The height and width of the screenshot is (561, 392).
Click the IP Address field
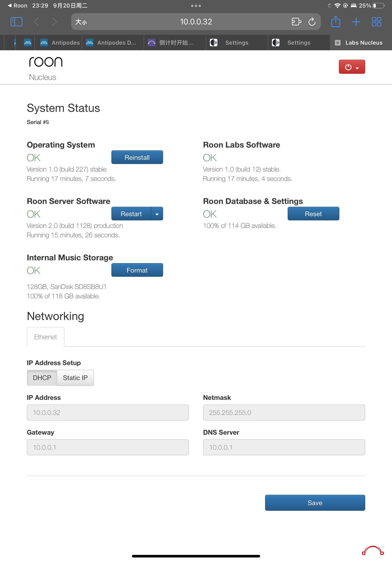(x=108, y=413)
